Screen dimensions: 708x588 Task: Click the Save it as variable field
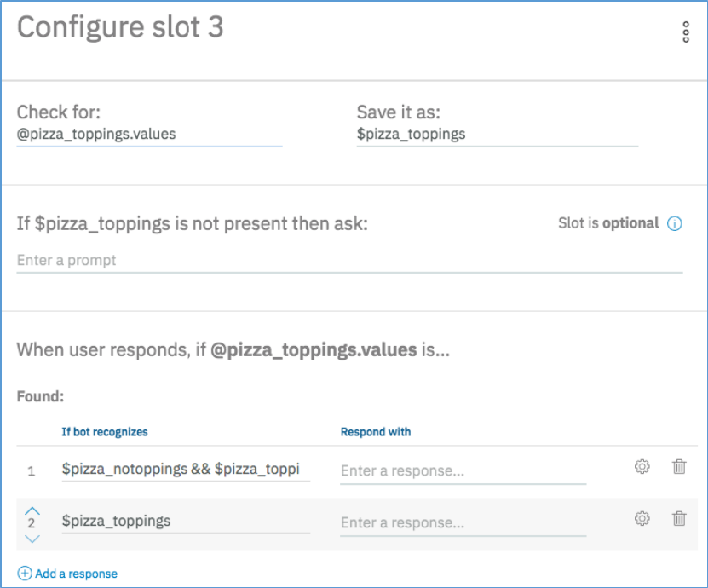(x=497, y=135)
